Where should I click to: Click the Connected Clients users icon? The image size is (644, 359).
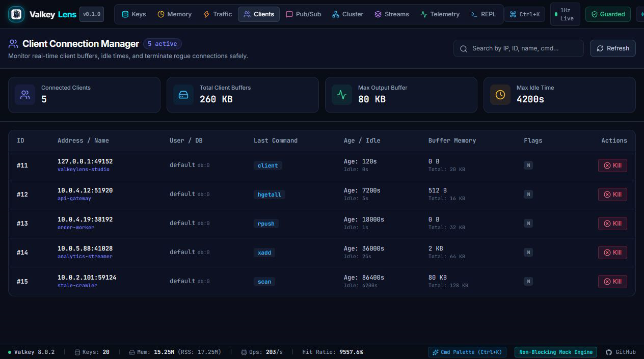[x=25, y=95]
